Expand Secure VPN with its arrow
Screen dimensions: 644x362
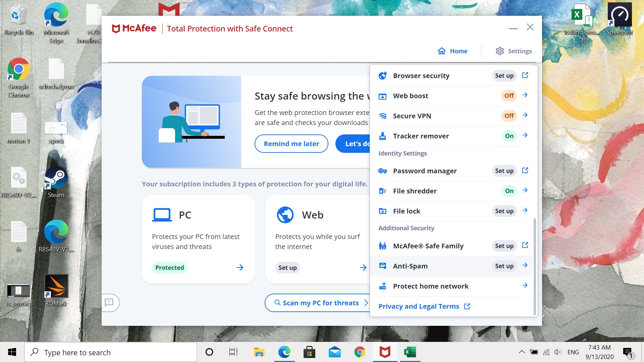525,115
